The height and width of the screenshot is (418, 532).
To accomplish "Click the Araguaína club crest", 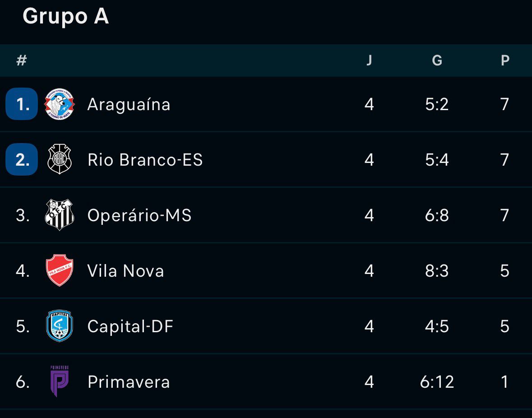I will (x=60, y=104).
